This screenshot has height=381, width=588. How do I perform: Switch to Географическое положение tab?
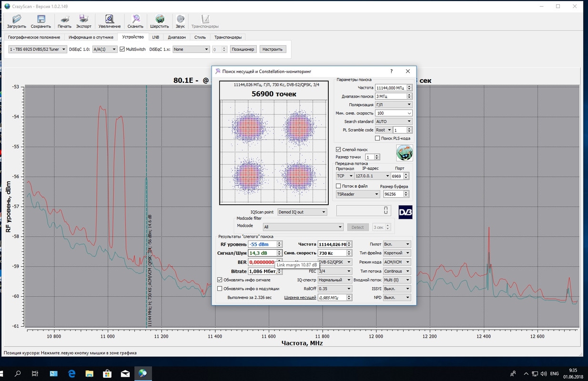[34, 37]
